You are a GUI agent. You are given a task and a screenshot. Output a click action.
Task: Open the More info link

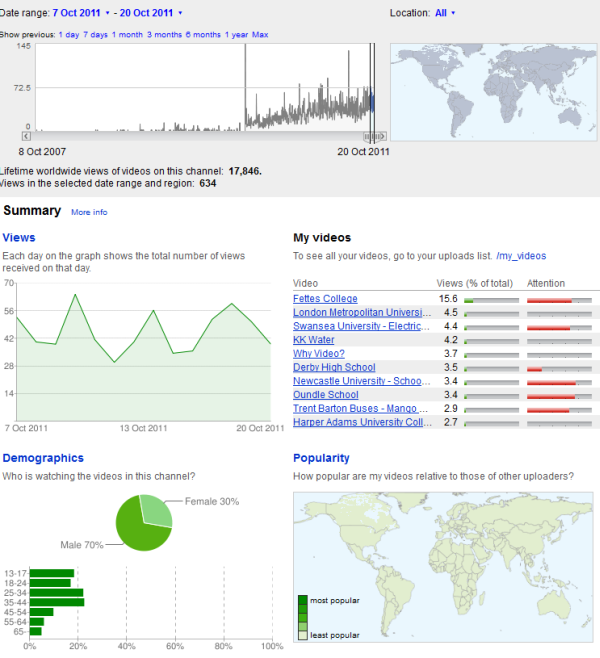(89, 212)
